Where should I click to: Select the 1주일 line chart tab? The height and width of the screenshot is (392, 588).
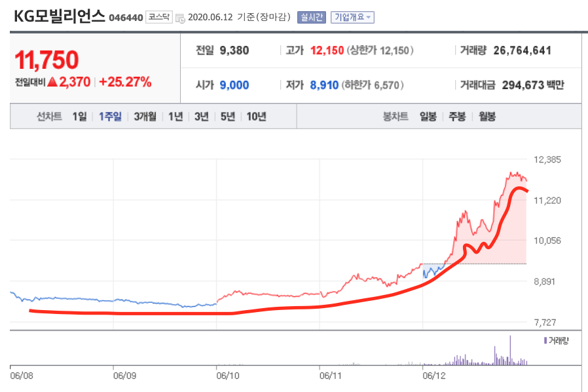coord(110,117)
